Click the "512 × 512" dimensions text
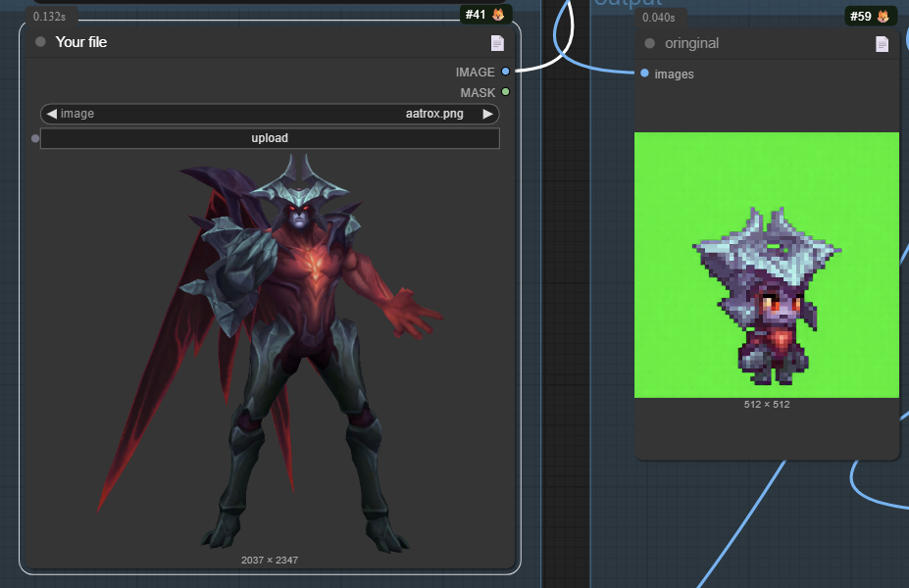Image resolution: width=909 pixels, height=588 pixels. [x=767, y=405]
